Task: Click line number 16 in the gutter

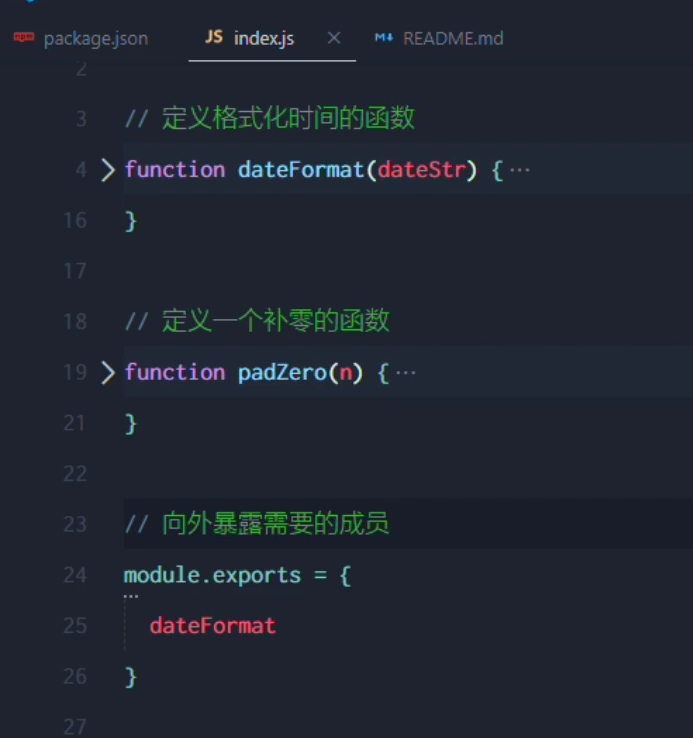Action: 75,220
